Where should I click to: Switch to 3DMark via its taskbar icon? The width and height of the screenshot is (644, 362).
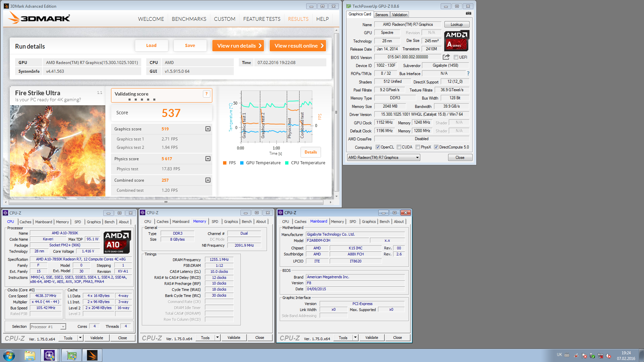click(x=92, y=355)
